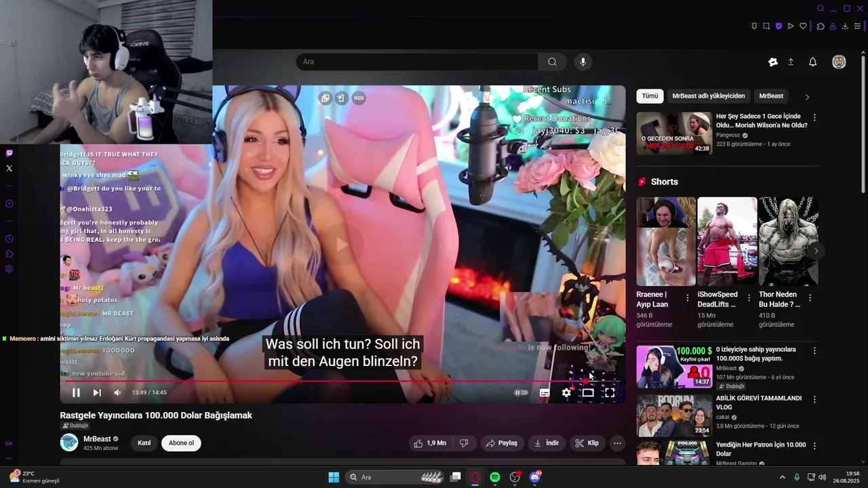Open the 100.000$ bağış yaptım video
Viewport: 868px width, 488px height.
coord(674,367)
